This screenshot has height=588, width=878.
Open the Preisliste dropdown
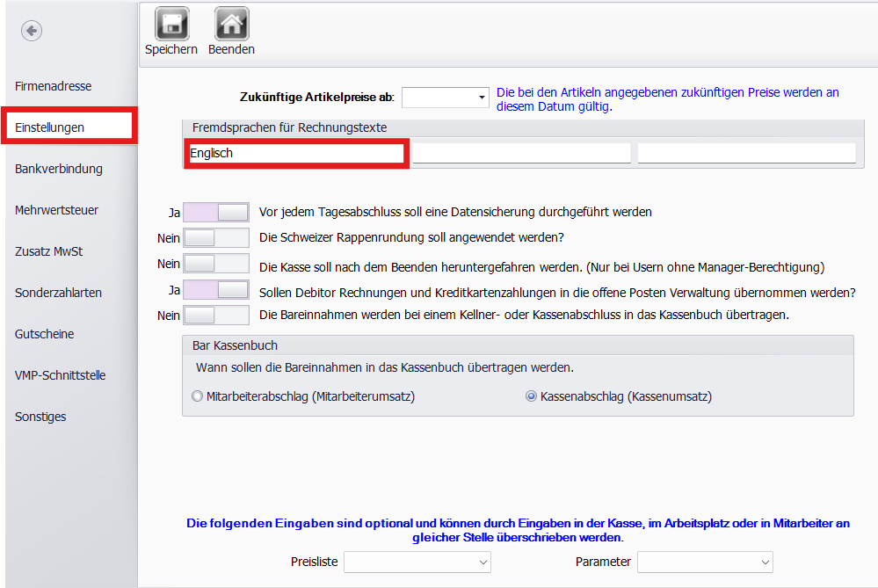481,562
